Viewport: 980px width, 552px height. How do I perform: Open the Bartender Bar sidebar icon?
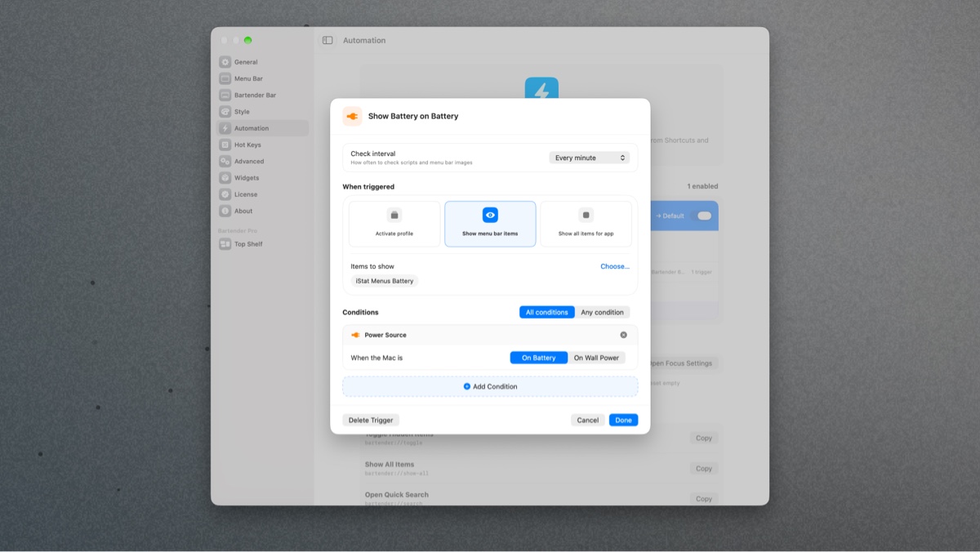click(225, 95)
